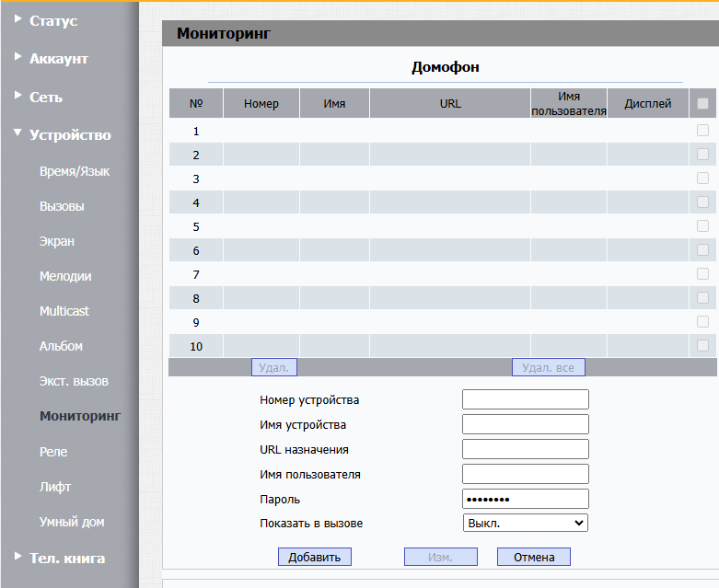Expand the Статус menu section
The height and width of the screenshot is (588, 719).
pos(53,20)
